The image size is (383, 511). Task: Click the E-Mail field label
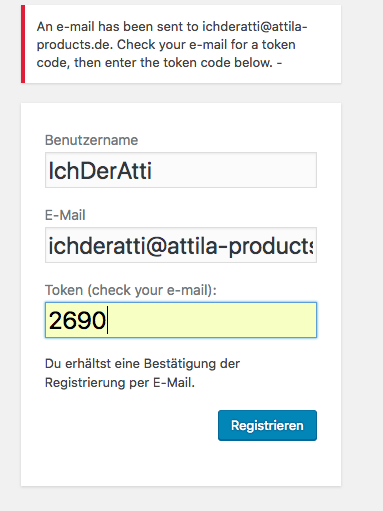click(x=65, y=215)
